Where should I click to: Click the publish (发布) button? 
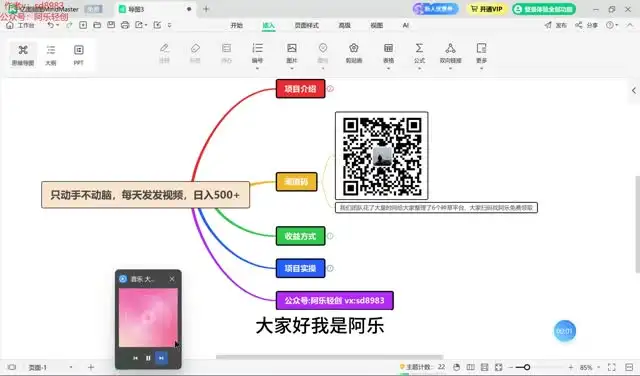point(556,25)
